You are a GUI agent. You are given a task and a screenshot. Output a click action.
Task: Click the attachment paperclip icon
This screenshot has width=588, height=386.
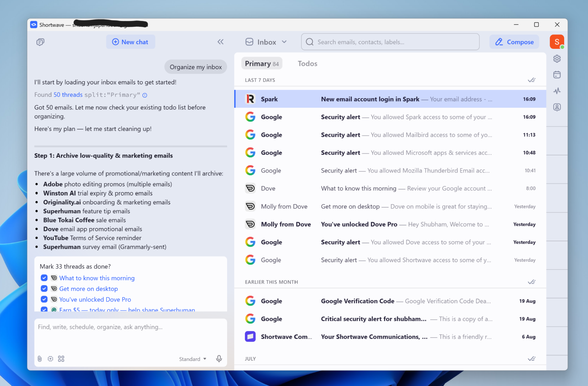pos(40,359)
